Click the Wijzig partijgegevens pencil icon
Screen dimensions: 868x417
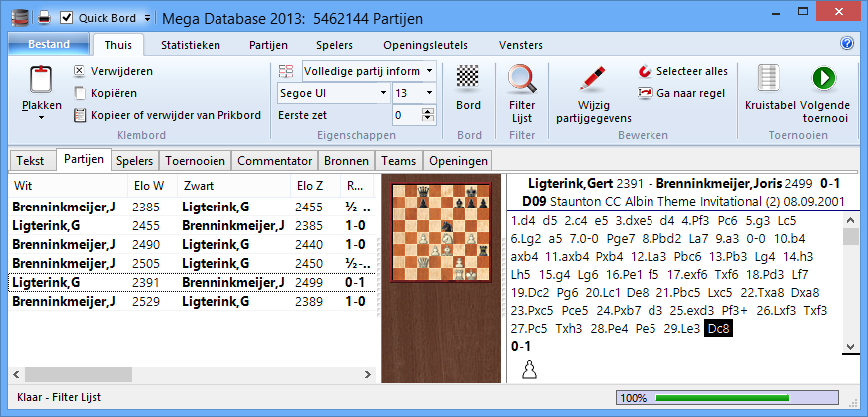click(x=592, y=79)
